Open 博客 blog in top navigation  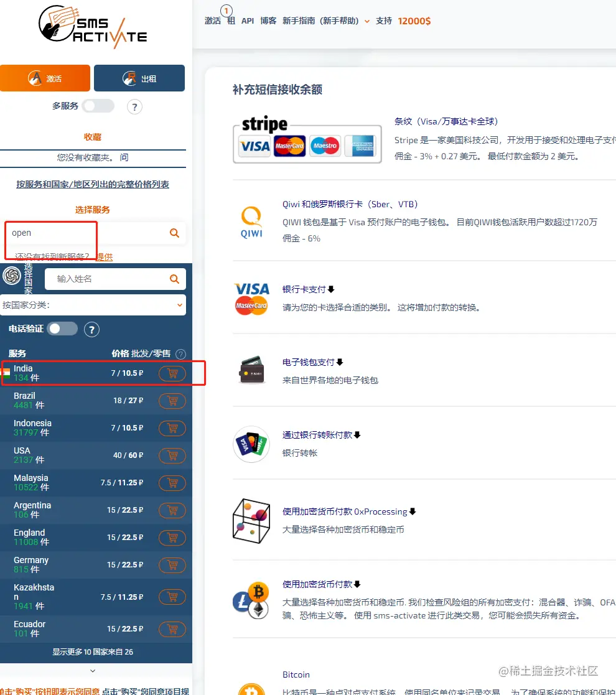pos(268,21)
